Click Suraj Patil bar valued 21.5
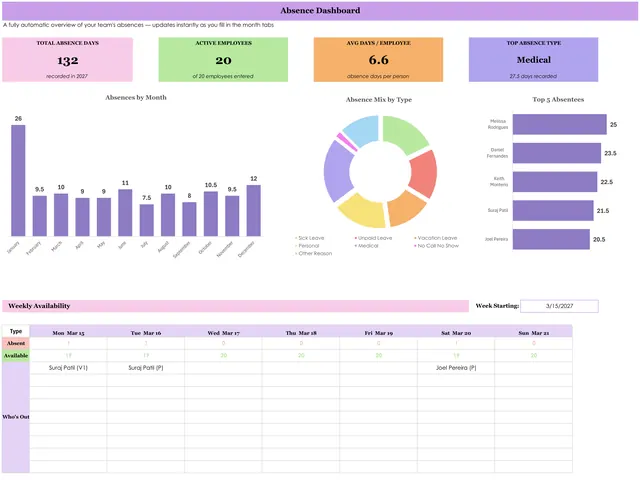Screen dimensions: 640x480 (x=553, y=211)
